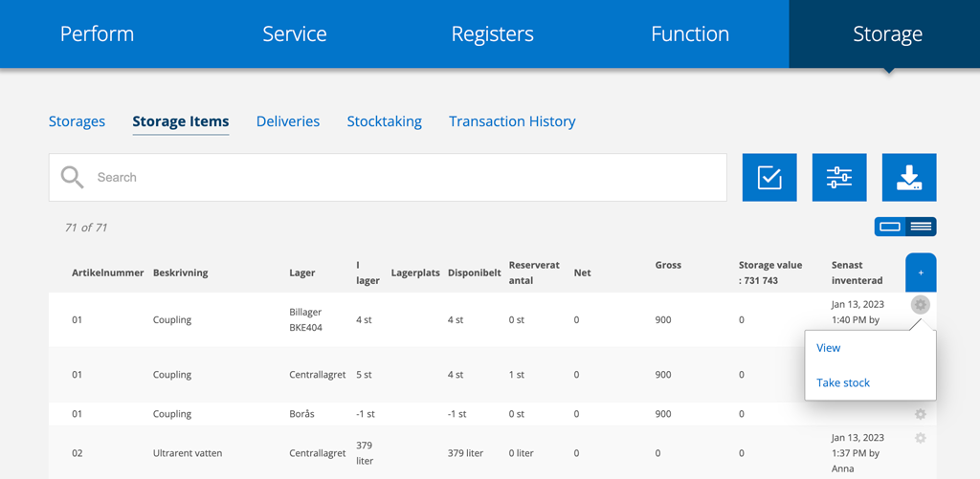Screen dimensions: 980x479
Task: Open the Registers main menu
Action: 493,33
